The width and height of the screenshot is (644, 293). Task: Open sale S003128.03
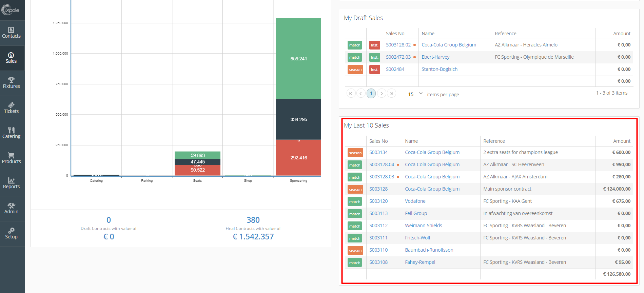click(382, 177)
